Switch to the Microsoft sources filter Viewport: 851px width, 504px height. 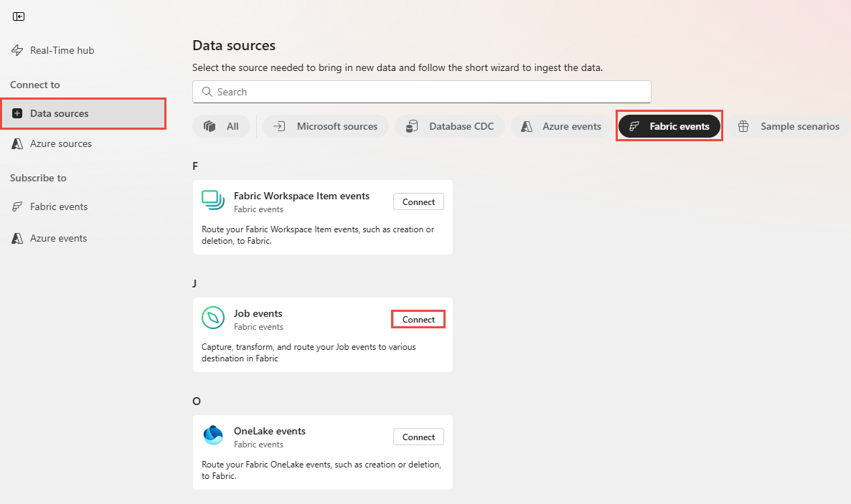[325, 125]
